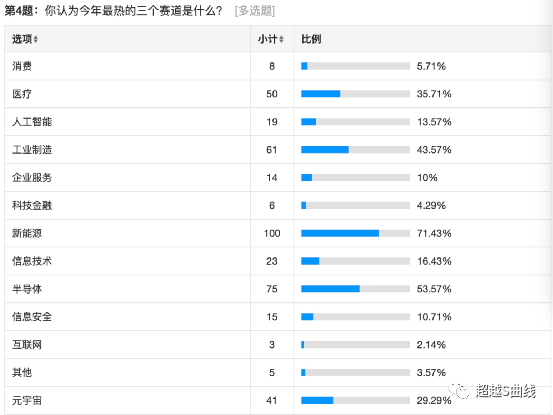
Task: Click the 71.43% percentage value
Action: [x=434, y=233]
